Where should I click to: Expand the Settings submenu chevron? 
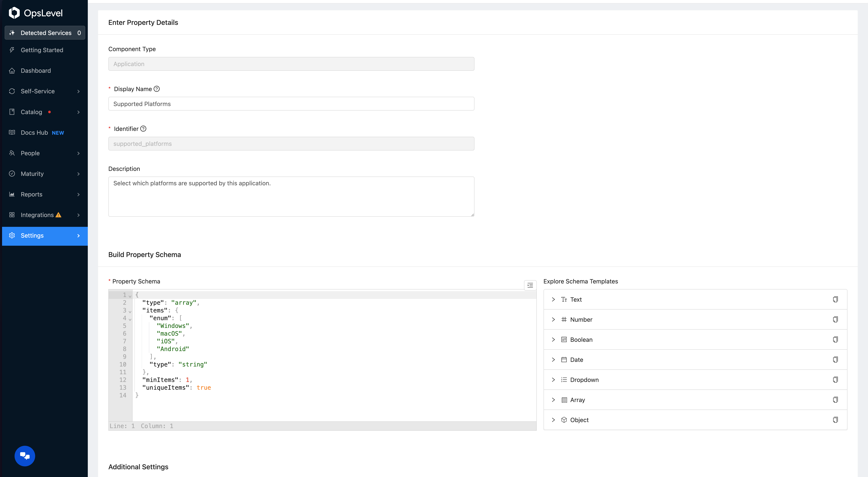[79, 236]
